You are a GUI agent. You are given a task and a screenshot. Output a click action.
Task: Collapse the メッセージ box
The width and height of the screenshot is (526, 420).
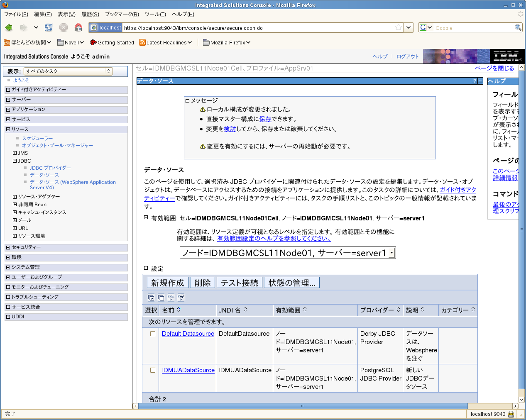coord(187,101)
